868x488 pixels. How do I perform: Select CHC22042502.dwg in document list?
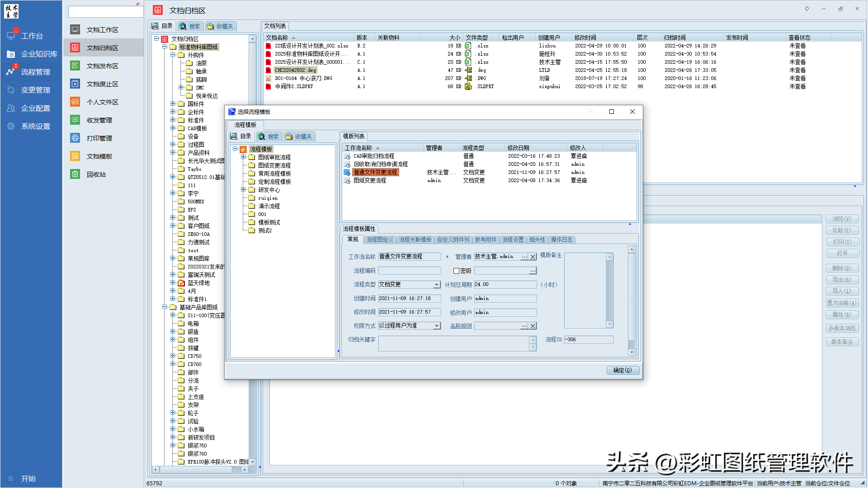[x=296, y=70]
